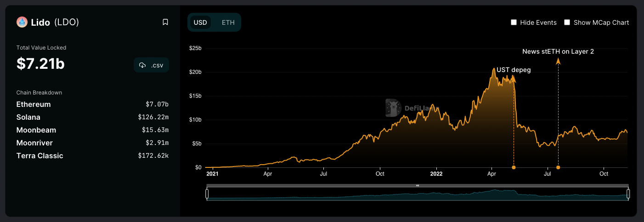This screenshot has width=644, height=222.
Task: Click the Lido (LDO) title text
Action: (55, 22)
